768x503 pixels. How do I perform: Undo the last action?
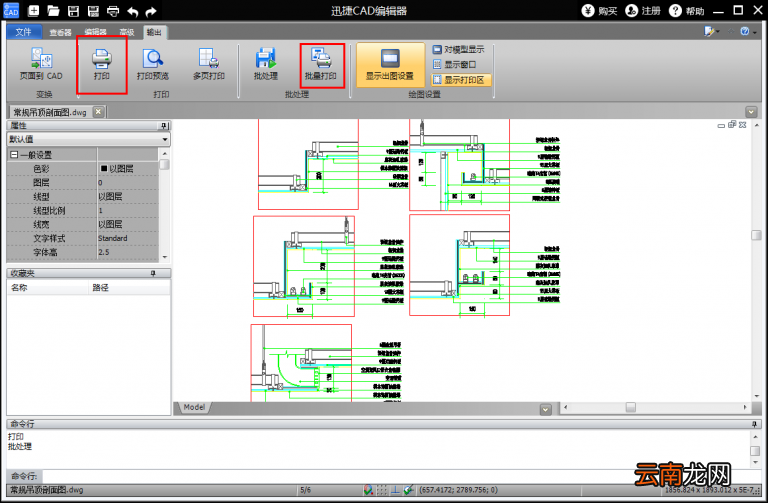point(133,11)
